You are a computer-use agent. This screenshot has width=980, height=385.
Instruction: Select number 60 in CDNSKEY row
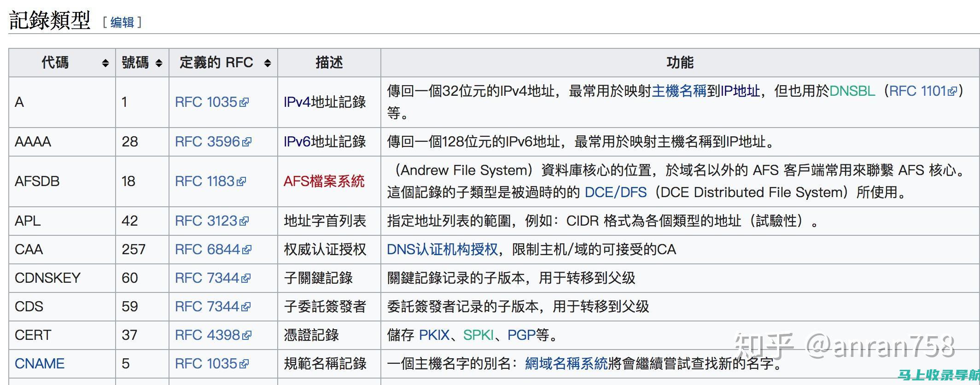[x=130, y=278]
